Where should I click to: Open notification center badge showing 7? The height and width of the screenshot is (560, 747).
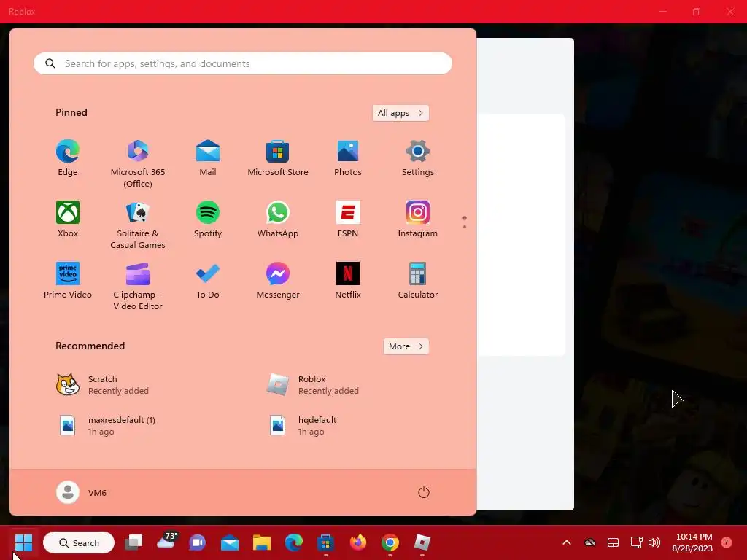tap(727, 542)
